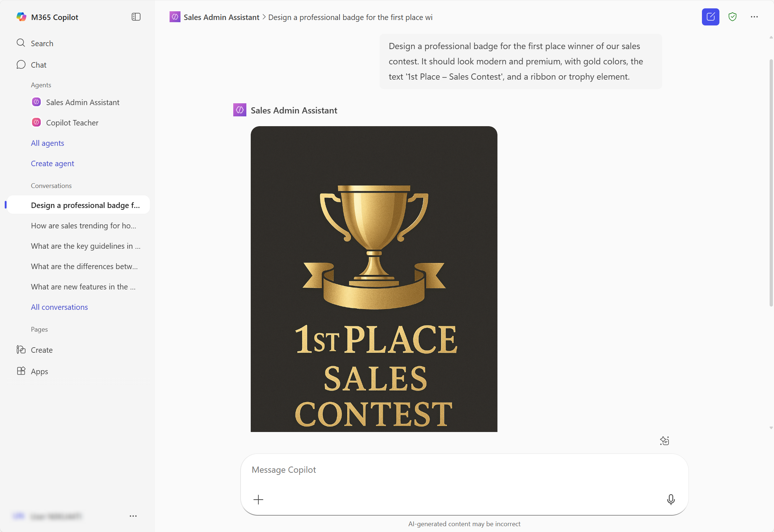
Task: Open the Apps page
Action: (39, 372)
